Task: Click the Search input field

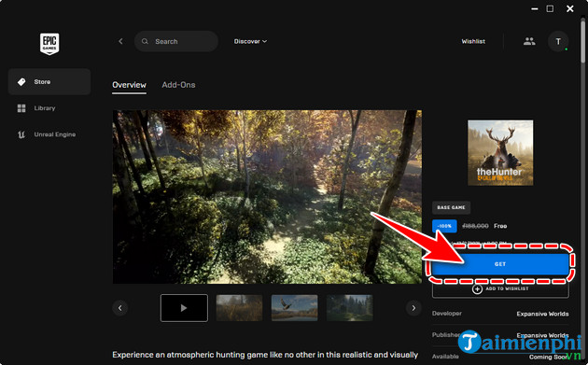Action: pos(176,41)
